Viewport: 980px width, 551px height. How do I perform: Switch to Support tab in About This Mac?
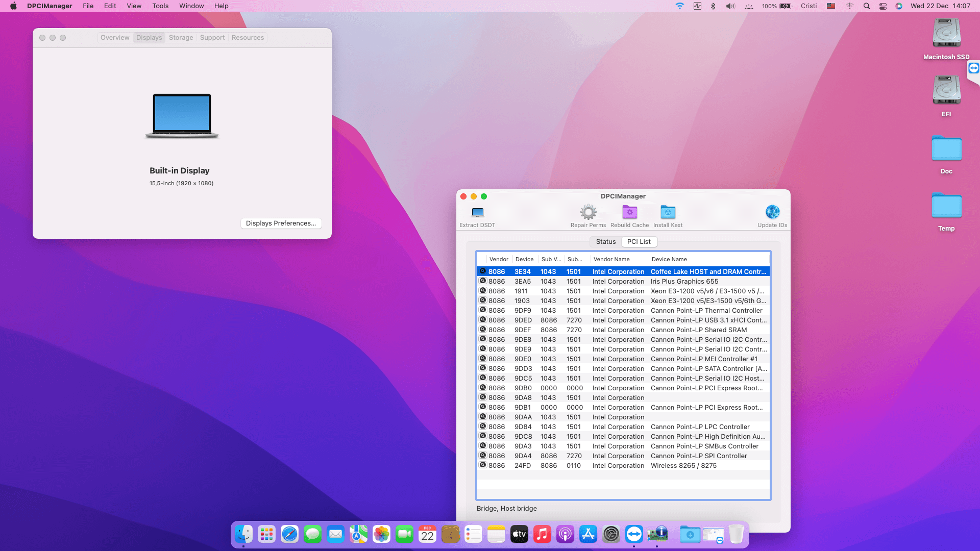coord(212,38)
